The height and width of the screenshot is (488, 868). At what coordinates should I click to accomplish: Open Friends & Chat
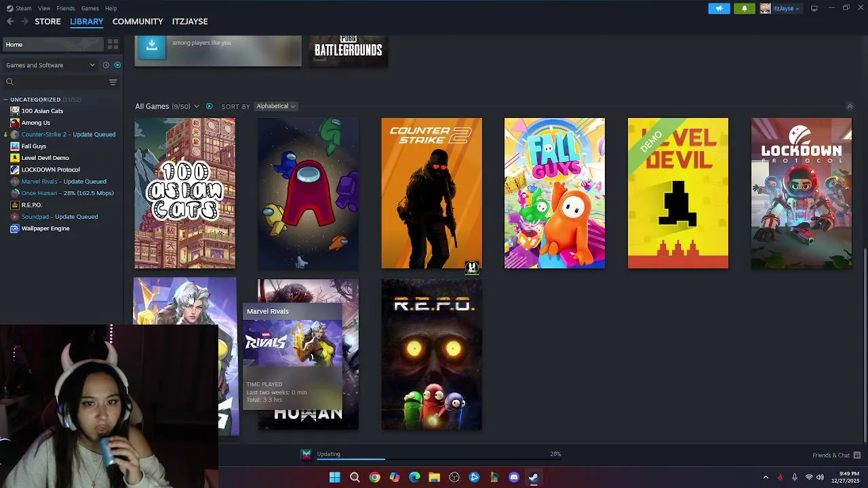coord(836,455)
